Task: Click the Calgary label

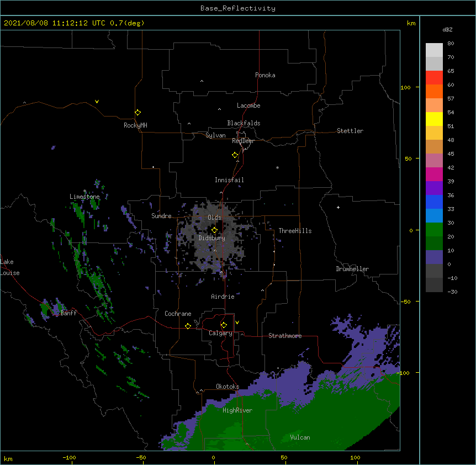Action: coord(221,333)
